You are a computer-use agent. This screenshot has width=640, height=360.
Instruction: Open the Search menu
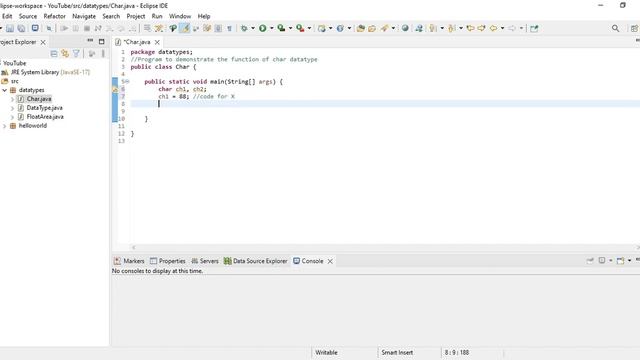pyautogui.click(x=111, y=16)
